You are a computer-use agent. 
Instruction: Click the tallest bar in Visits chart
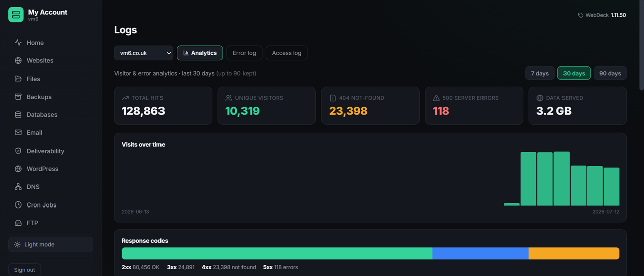561,179
